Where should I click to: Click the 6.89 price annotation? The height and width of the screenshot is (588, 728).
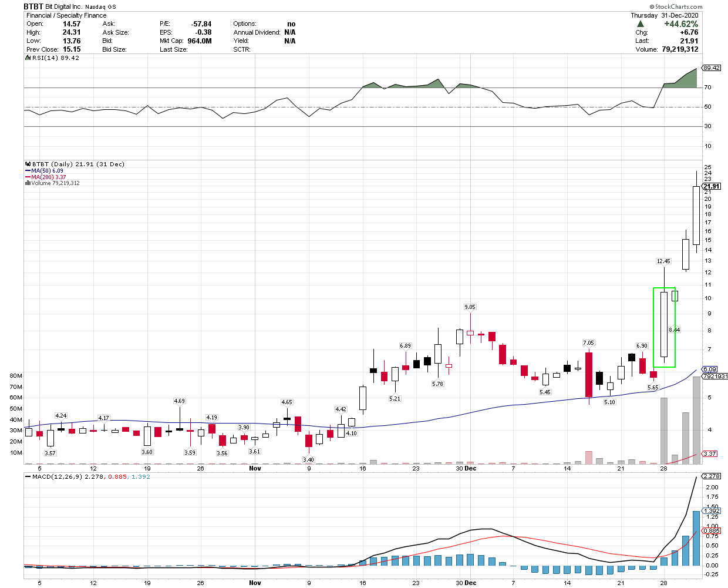click(405, 347)
